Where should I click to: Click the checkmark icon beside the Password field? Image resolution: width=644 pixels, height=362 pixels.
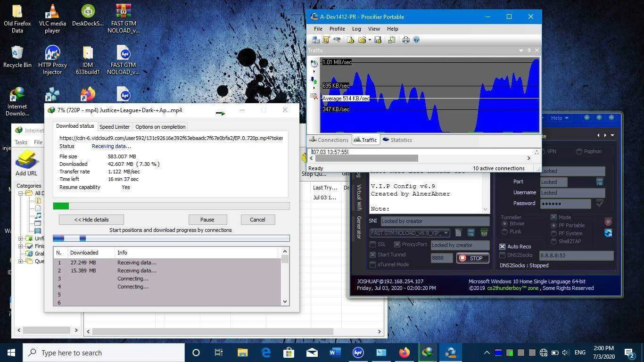click(x=600, y=204)
